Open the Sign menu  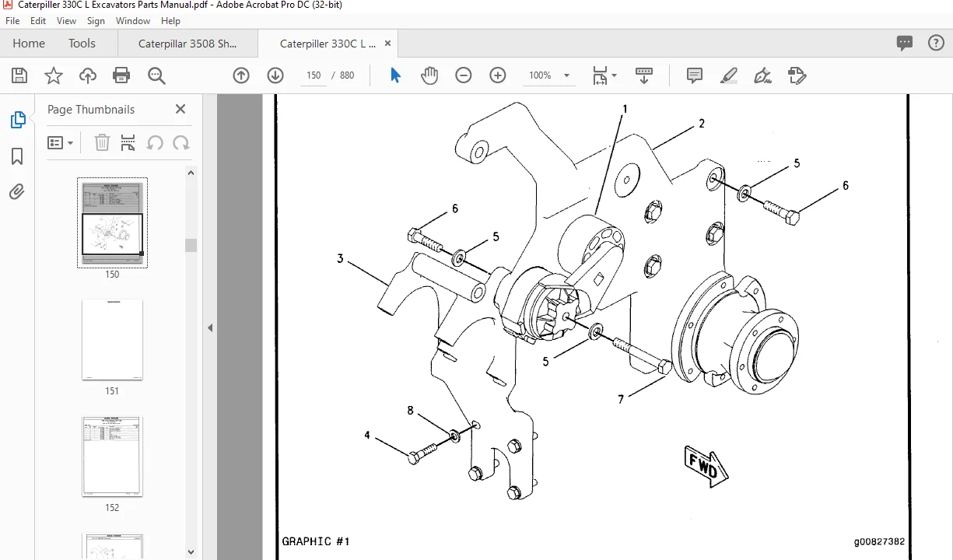(x=96, y=21)
